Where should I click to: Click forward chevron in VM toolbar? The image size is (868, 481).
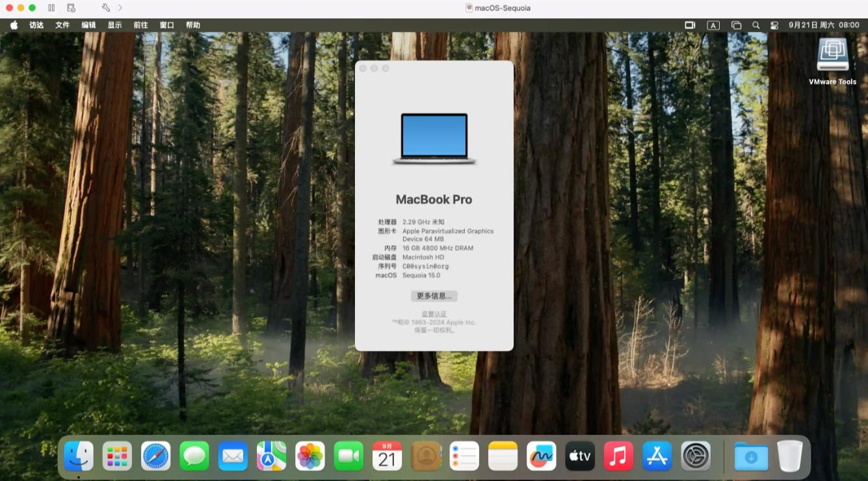[120, 8]
